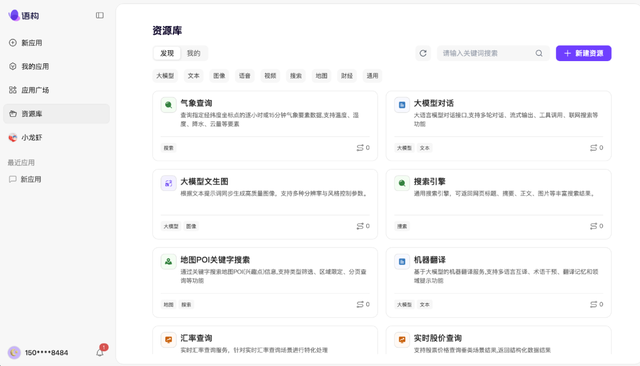Refresh the resource list
Image resolution: width=640 pixels, height=366 pixels.
tap(423, 53)
